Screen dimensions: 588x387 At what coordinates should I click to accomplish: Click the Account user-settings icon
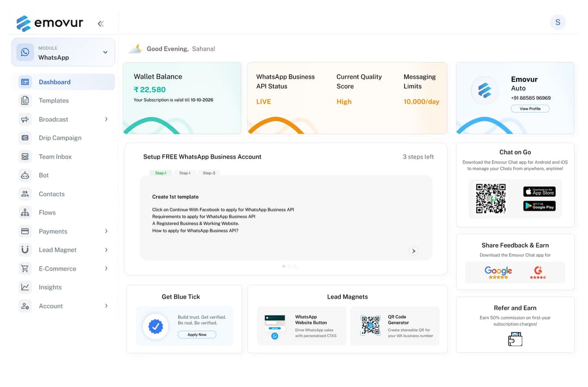pyautogui.click(x=25, y=306)
